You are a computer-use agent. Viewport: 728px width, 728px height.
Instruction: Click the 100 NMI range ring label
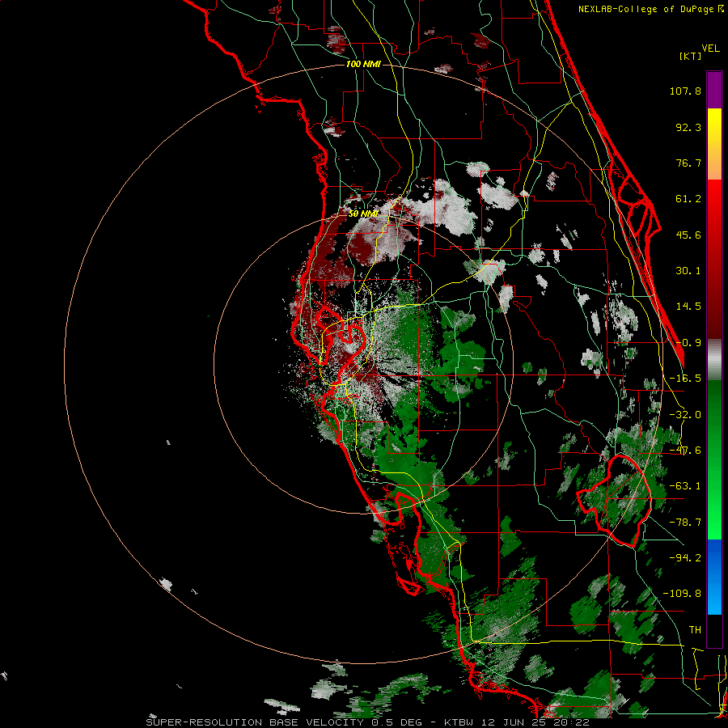pyautogui.click(x=363, y=64)
